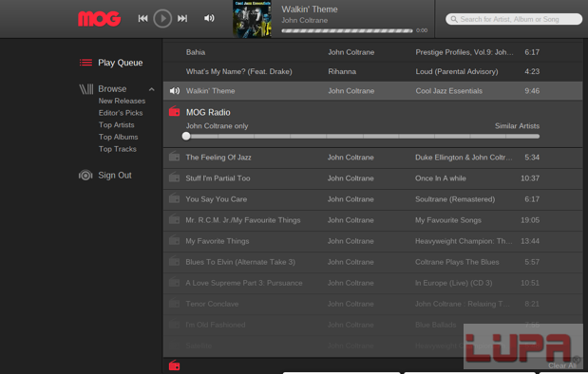Open album Duke Ellington & John Coltrane
Image resolution: width=588 pixels, height=374 pixels.
pos(464,158)
